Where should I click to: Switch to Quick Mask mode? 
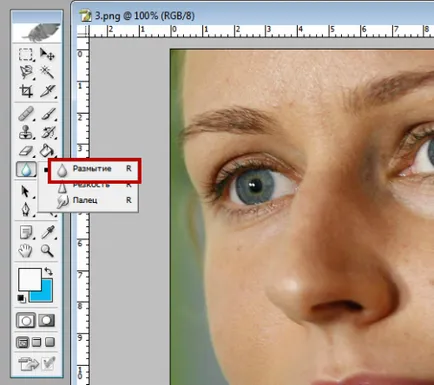click(47, 321)
